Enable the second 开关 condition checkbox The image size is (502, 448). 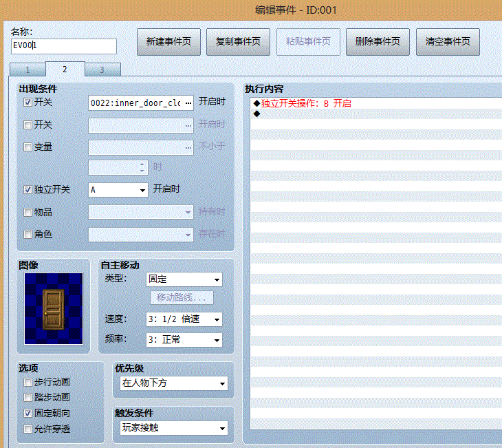click(28, 125)
